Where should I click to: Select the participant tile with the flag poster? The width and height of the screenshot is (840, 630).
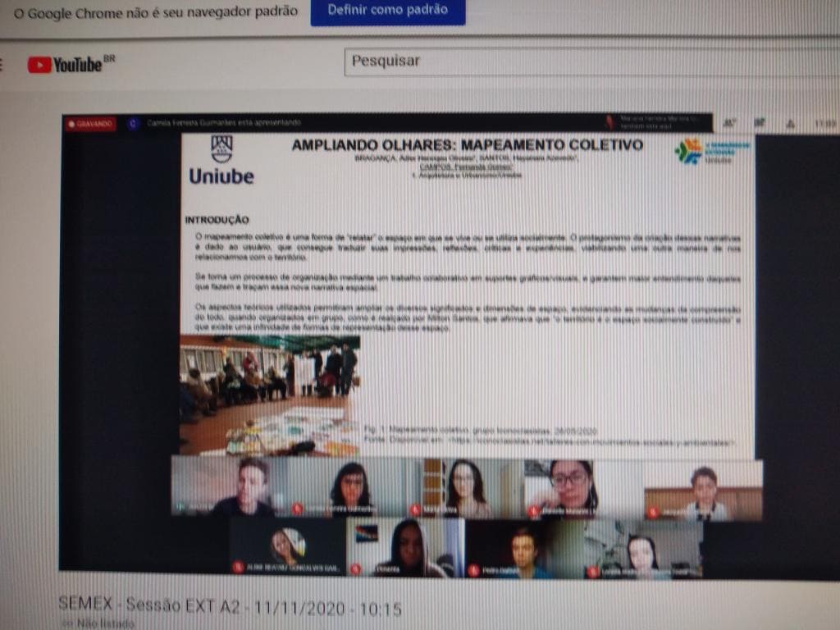[x=405, y=547]
